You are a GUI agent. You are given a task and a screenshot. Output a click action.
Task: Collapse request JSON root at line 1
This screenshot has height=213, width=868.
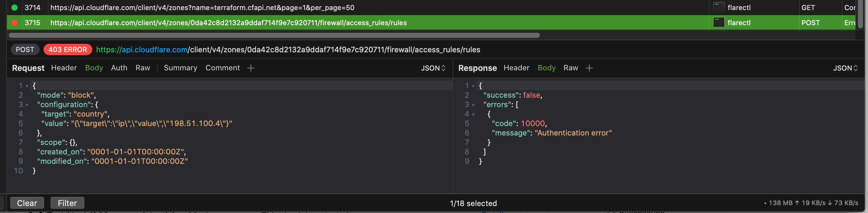(27, 86)
